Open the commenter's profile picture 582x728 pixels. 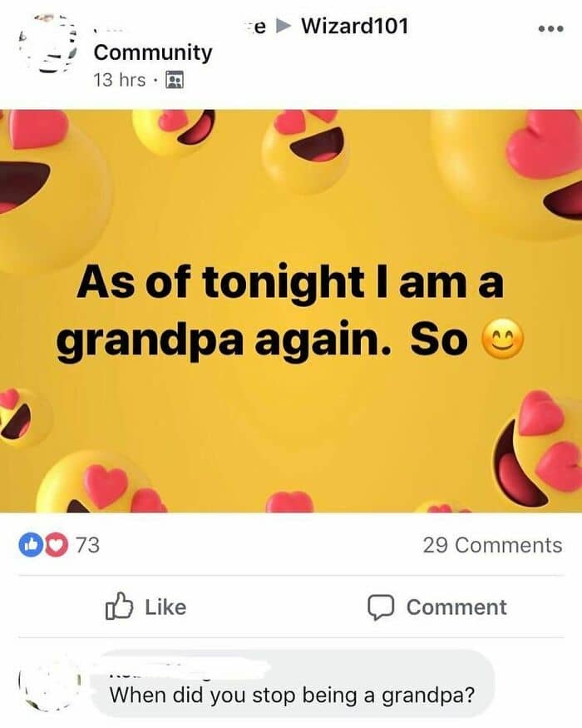tap(44, 682)
